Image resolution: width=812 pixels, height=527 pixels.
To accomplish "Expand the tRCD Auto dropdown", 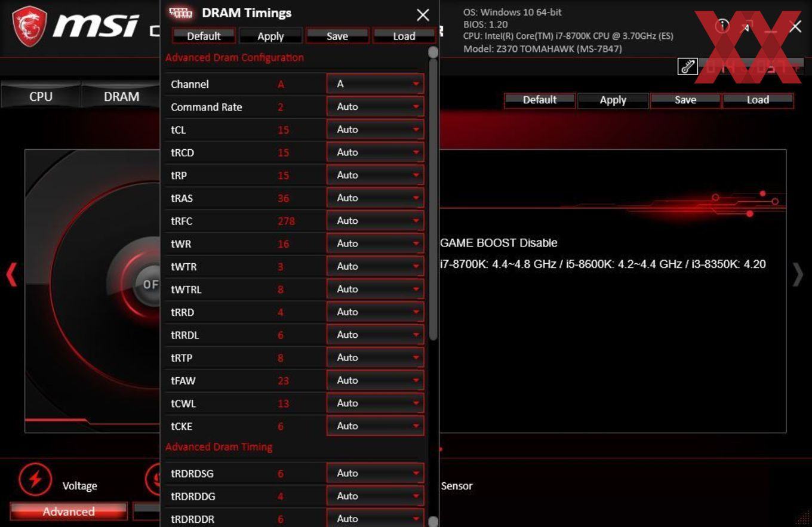I will pyautogui.click(x=376, y=152).
